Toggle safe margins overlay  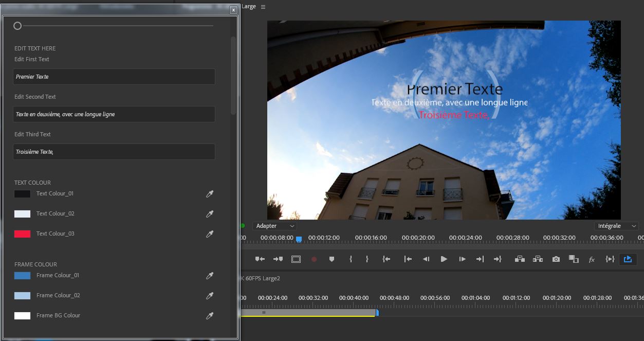pos(296,259)
